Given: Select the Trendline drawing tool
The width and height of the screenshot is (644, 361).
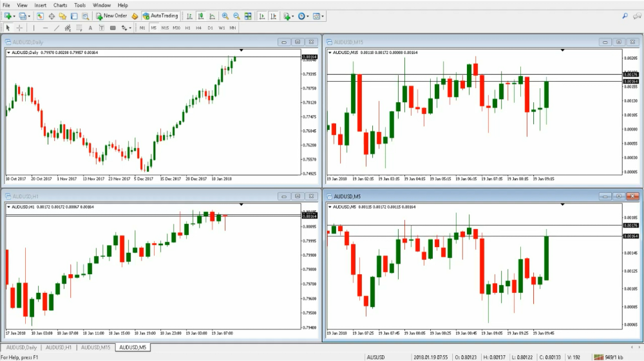Looking at the screenshot, I should point(57,28).
